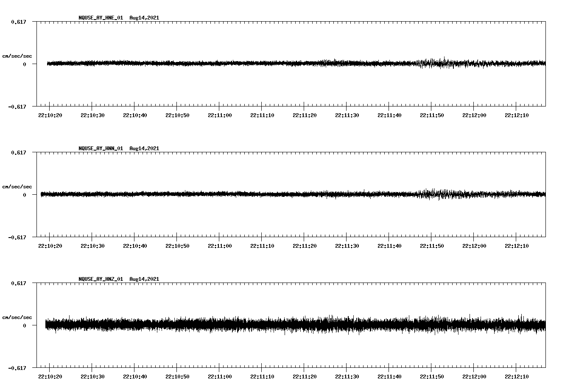The height and width of the screenshot is (392, 576).
Task: Click the 0.617 upper limit on HNZ axis
Action: 18,283
